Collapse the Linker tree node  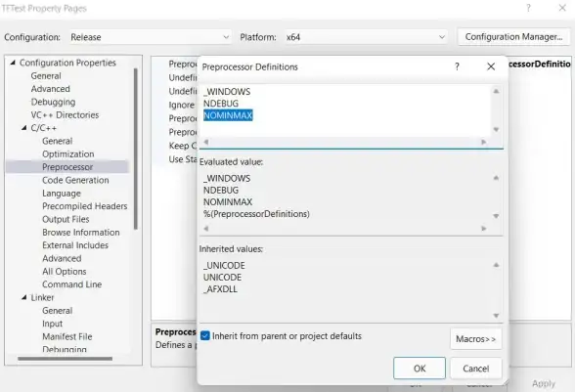[x=24, y=297]
